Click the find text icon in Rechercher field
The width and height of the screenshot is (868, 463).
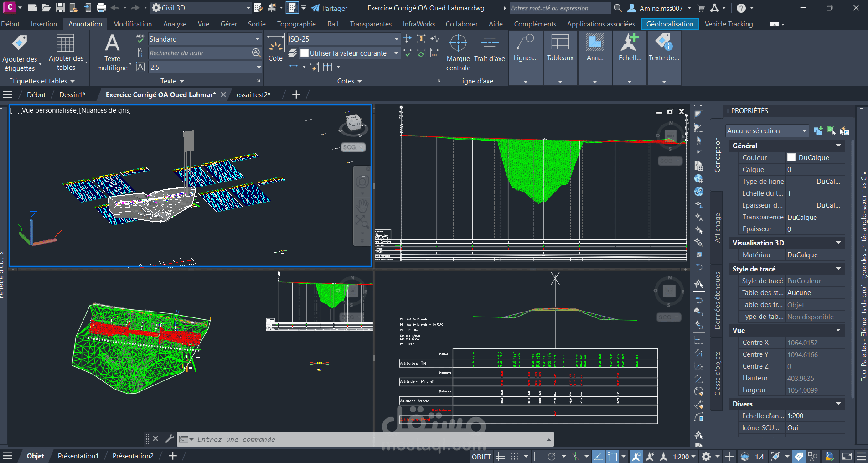pyautogui.click(x=256, y=53)
